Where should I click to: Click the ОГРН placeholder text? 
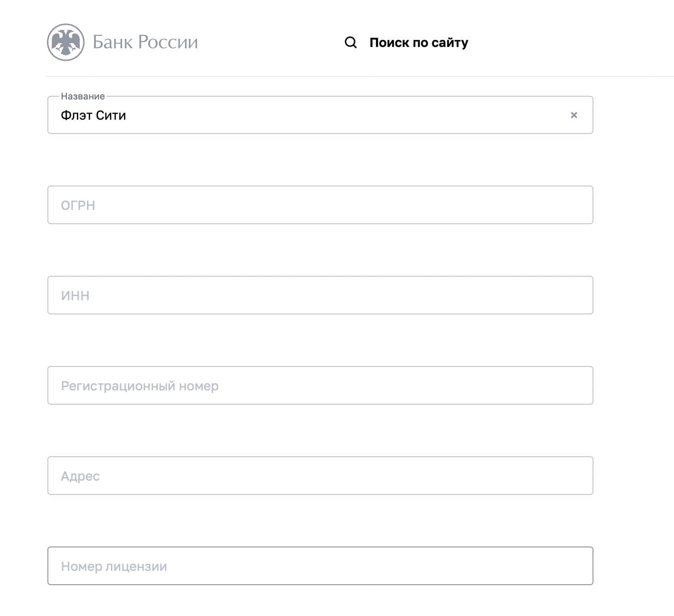78,205
